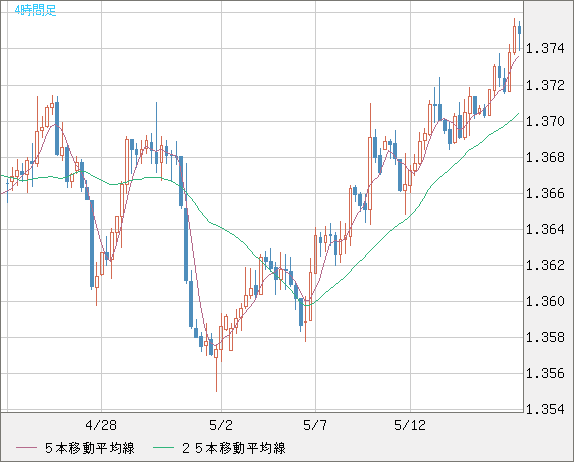The width and height of the screenshot is (574, 462).
Task: Click the 1.372 price axis label
Action: [x=545, y=85]
